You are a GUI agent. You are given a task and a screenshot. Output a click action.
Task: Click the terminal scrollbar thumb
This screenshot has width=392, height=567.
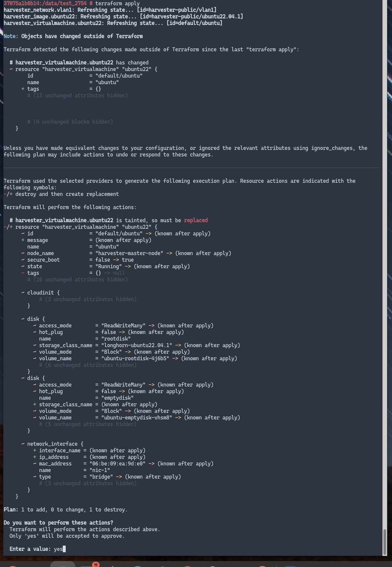(x=384, y=541)
